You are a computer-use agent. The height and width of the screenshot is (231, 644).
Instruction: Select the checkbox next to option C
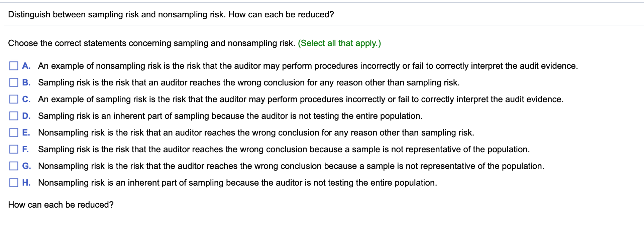point(14,99)
